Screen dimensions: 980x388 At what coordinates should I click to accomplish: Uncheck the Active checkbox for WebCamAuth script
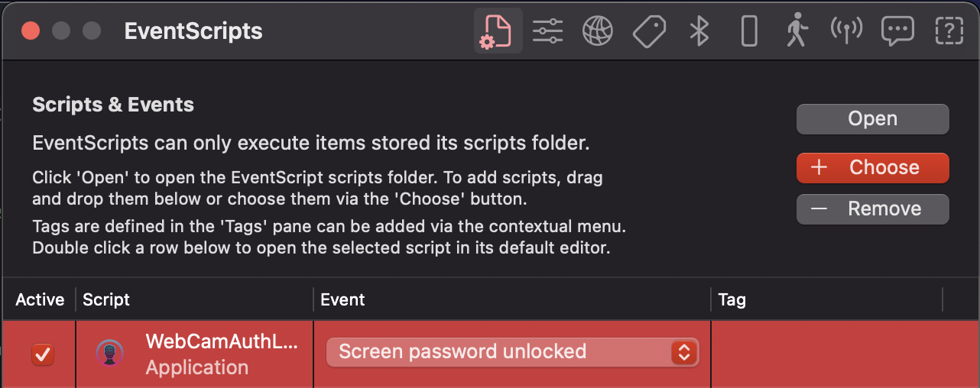(x=43, y=354)
